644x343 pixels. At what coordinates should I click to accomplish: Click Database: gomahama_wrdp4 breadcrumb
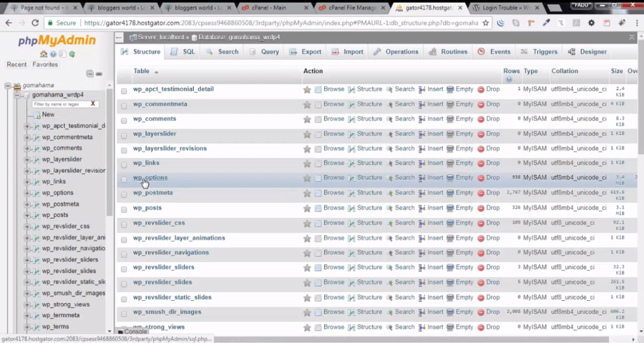[239, 37]
